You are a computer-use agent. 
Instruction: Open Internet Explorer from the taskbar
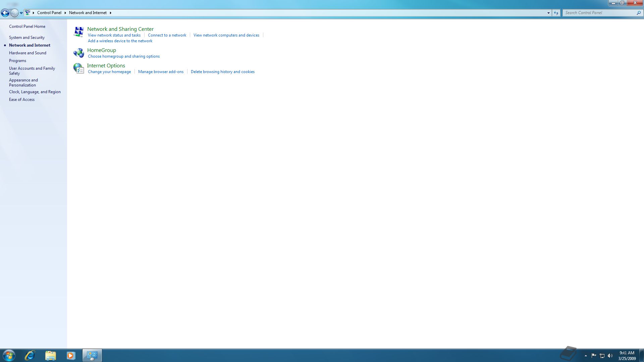click(30, 355)
